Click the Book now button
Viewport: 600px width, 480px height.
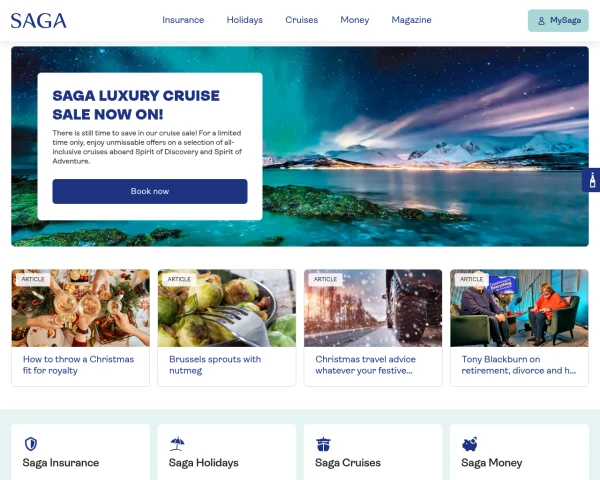(x=150, y=191)
